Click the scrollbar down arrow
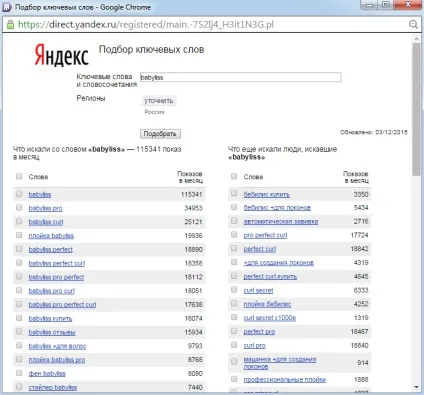 coord(416,387)
